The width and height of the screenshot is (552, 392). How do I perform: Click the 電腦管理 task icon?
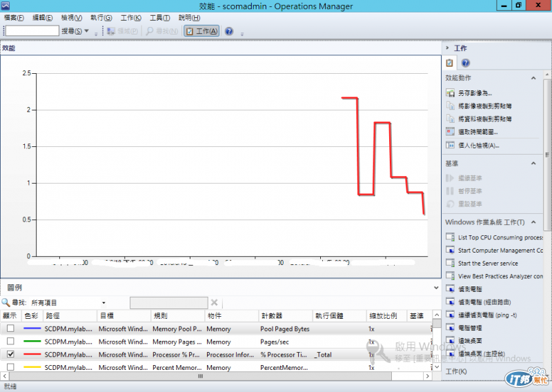coord(450,328)
